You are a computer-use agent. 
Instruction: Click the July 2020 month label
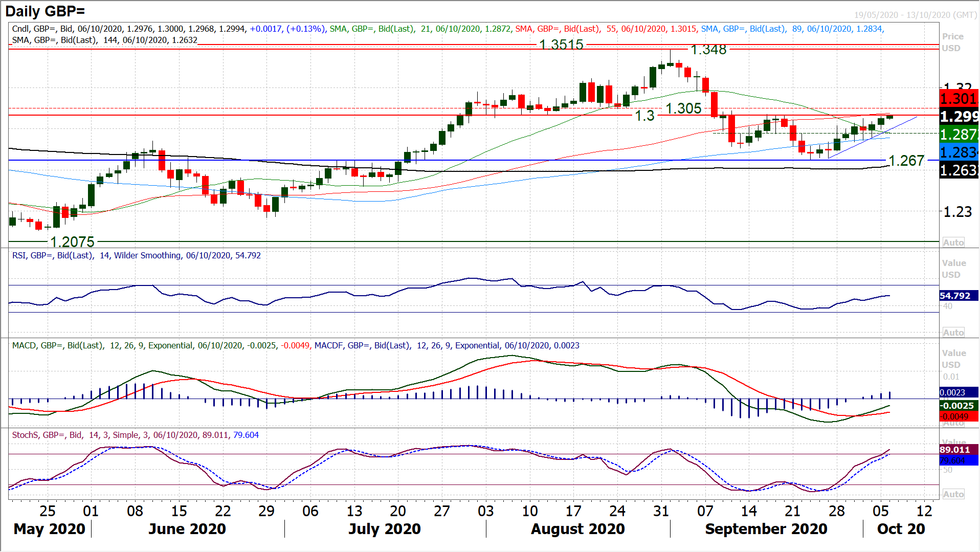385,529
